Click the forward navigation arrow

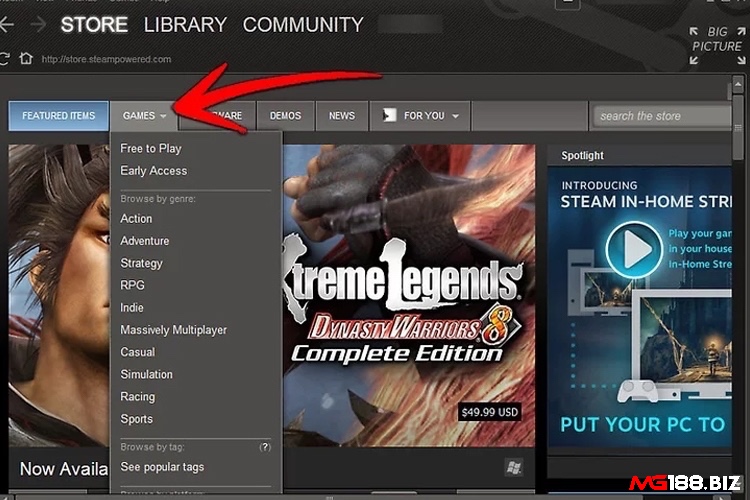pos(38,24)
